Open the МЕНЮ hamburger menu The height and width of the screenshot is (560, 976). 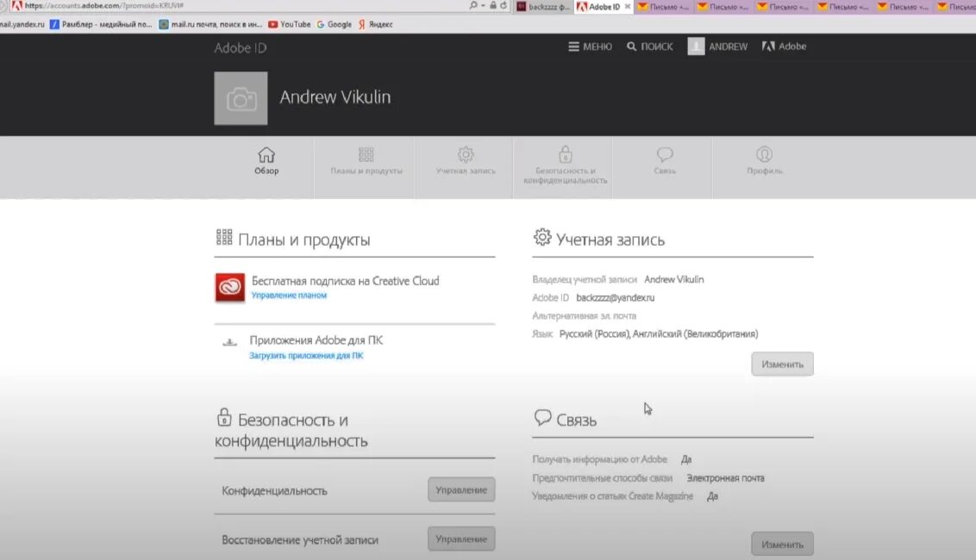click(590, 47)
